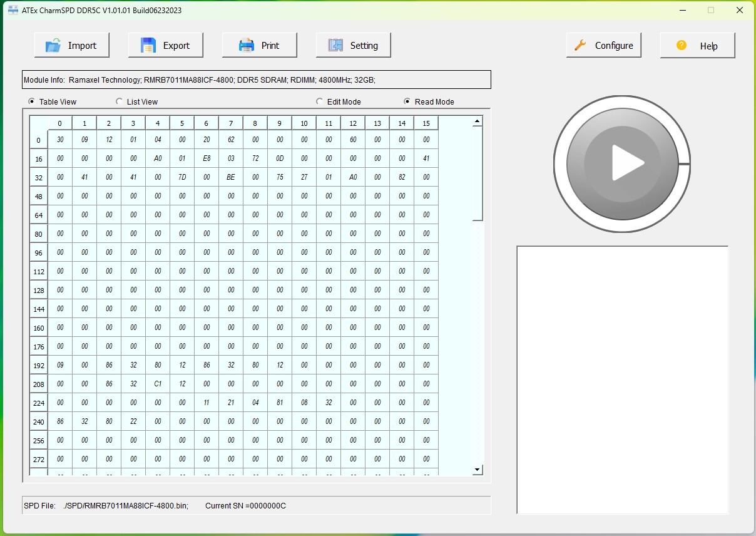Click the Module Info text field

tap(257, 80)
